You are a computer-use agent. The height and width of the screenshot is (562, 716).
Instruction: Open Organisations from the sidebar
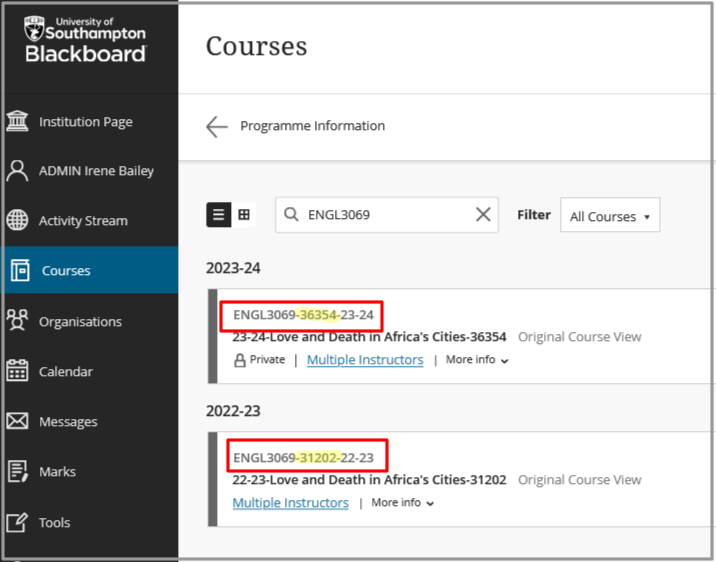click(x=80, y=322)
